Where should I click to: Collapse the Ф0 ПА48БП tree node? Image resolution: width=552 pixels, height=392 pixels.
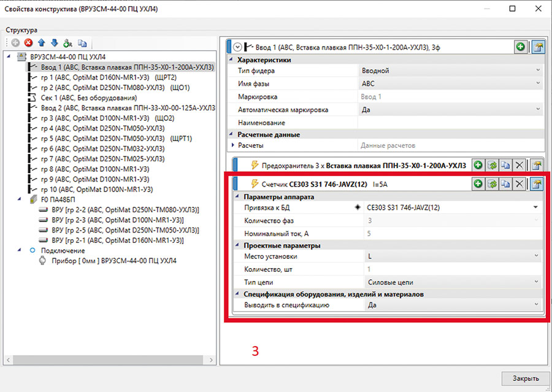(20, 199)
